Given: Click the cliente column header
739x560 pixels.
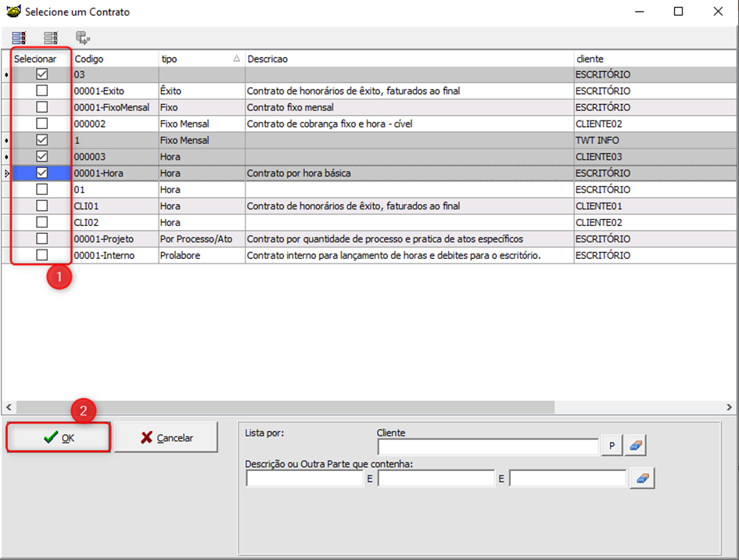Looking at the screenshot, I should (655, 59).
